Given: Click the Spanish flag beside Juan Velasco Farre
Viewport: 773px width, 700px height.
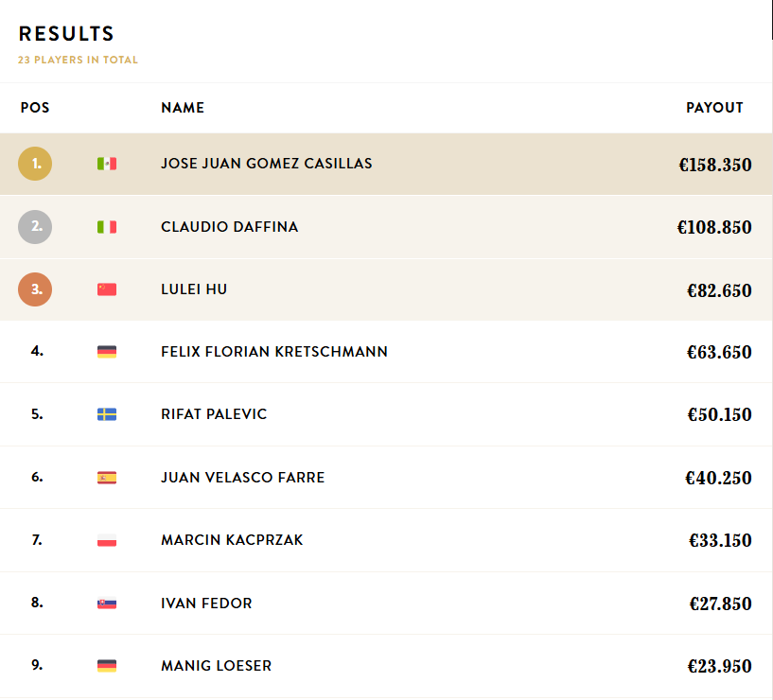Looking at the screenshot, I should point(107,478).
